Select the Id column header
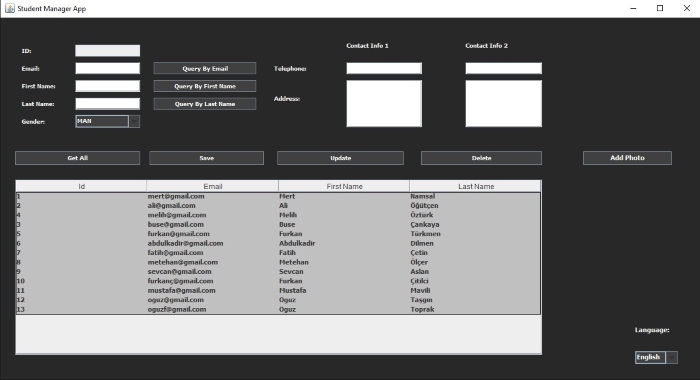Screen dimensions: 700x380 pyautogui.click(x=81, y=186)
